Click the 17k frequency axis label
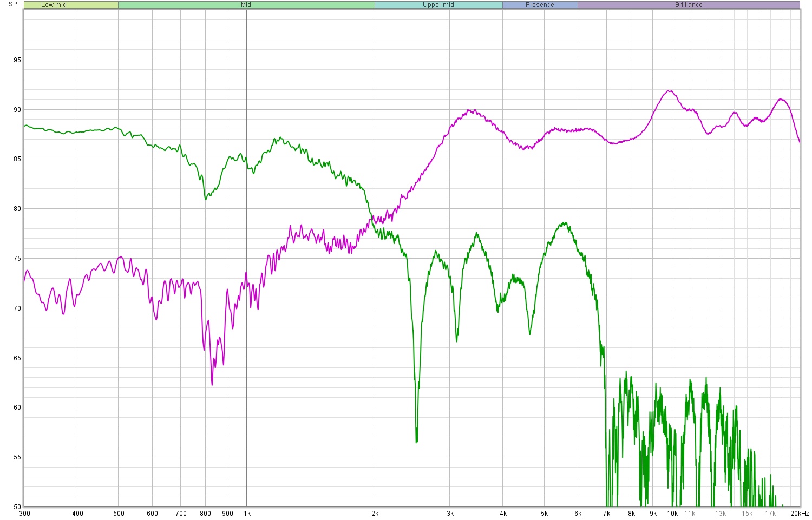The height and width of the screenshot is (520, 812). (x=770, y=514)
